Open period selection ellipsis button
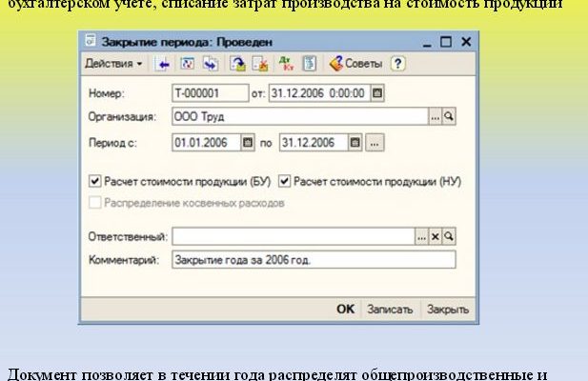The width and height of the screenshot is (588, 381). [375, 143]
